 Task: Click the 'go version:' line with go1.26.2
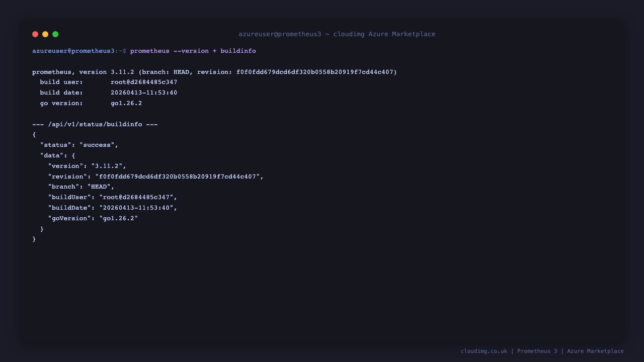(91, 104)
